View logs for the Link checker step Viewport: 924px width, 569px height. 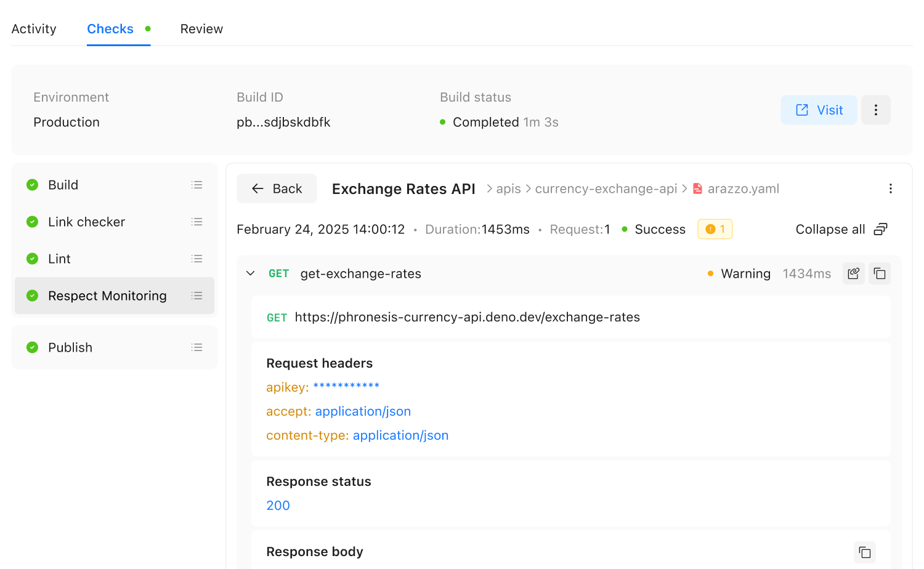(x=197, y=222)
